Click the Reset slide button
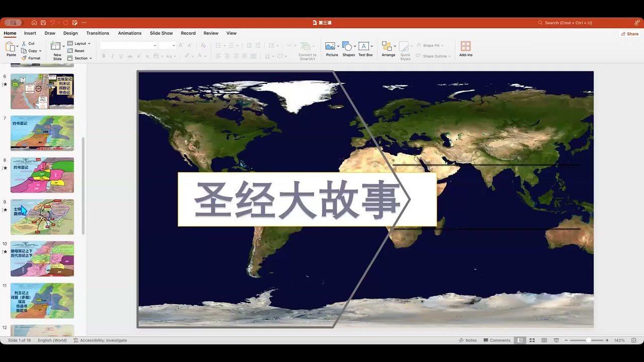The width and height of the screenshot is (644, 362). tap(76, 51)
